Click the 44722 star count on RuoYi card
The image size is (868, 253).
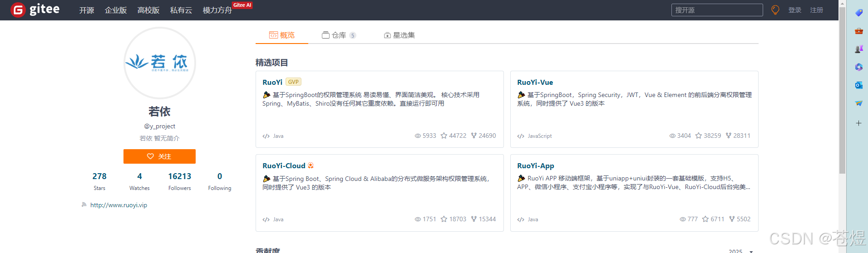458,136
